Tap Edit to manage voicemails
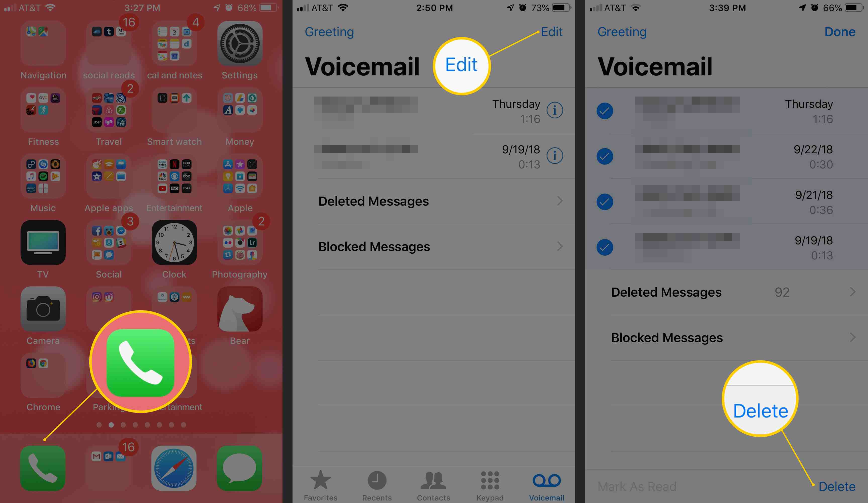Viewport: 868px width, 503px height. coord(551,32)
